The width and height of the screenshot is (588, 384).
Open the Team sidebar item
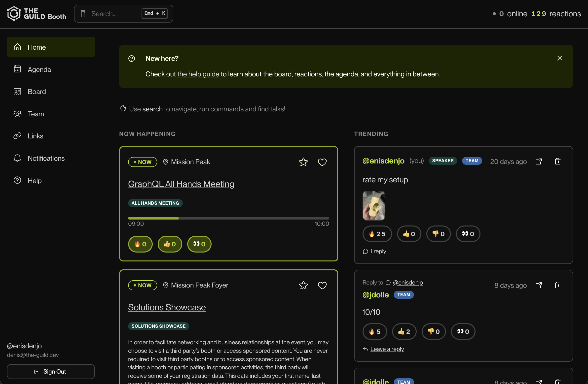(51, 114)
